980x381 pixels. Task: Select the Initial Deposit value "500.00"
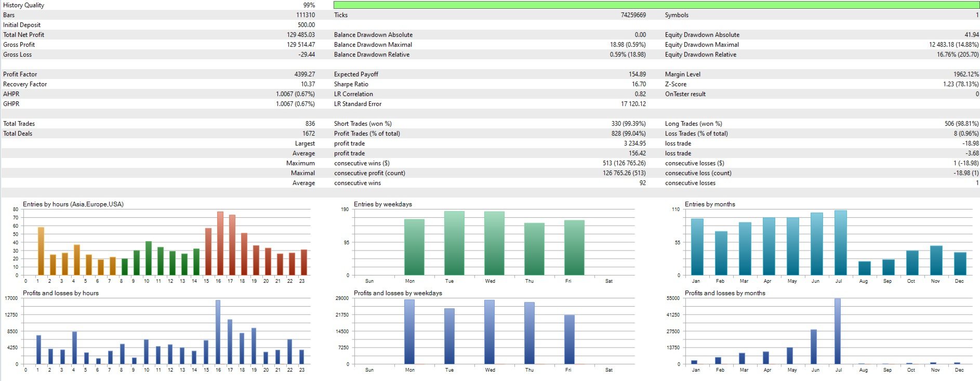click(x=306, y=25)
